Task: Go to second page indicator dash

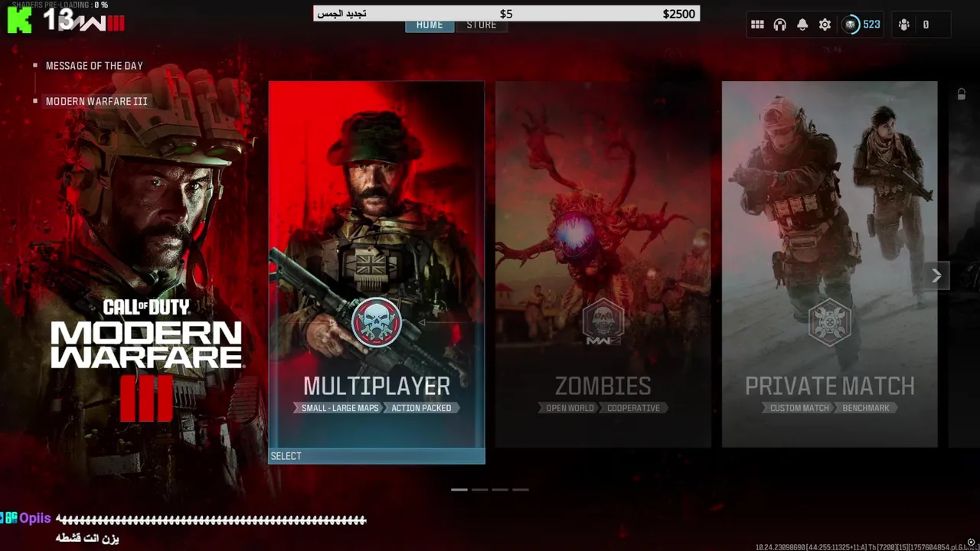Action: tap(479, 489)
